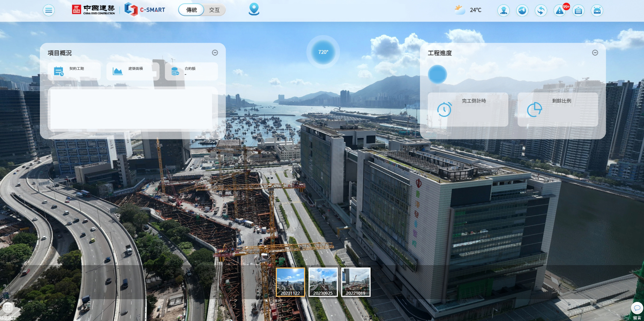Screen dimensions: 644x321
Task: Click the C-SMART logo
Action: [145, 10]
